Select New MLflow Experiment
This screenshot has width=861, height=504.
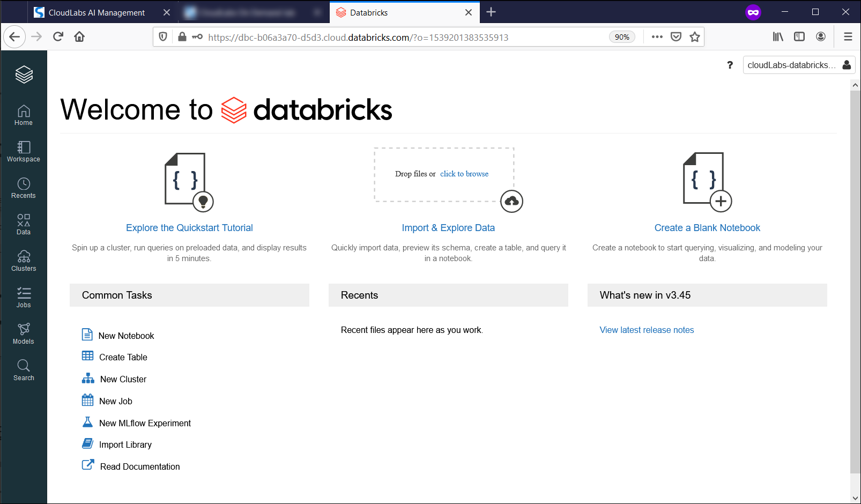pyautogui.click(x=145, y=423)
